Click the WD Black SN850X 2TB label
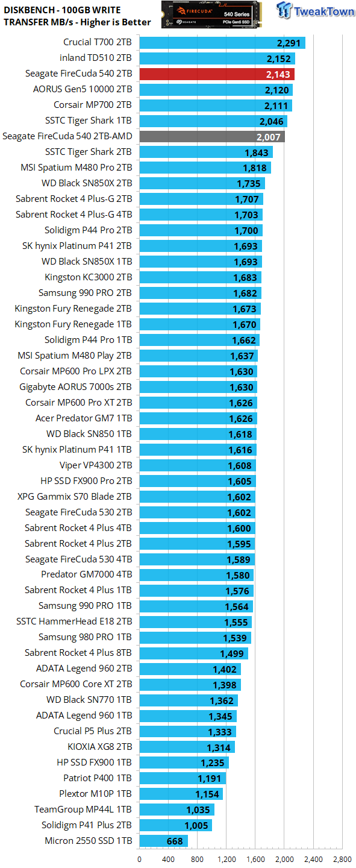 click(87, 183)
